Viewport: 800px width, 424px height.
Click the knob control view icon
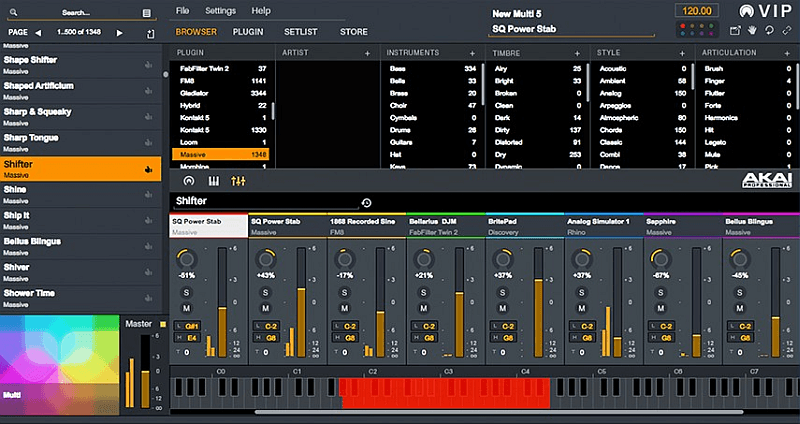pos(189,181)
